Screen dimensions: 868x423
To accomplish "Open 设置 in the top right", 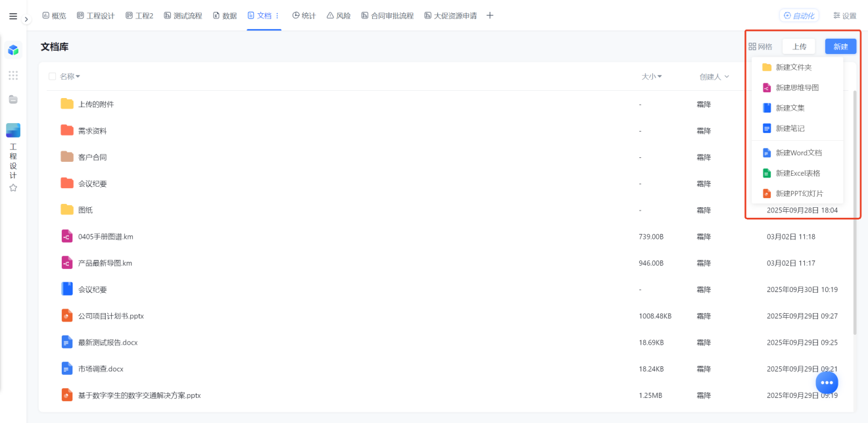I will [844, 16].
